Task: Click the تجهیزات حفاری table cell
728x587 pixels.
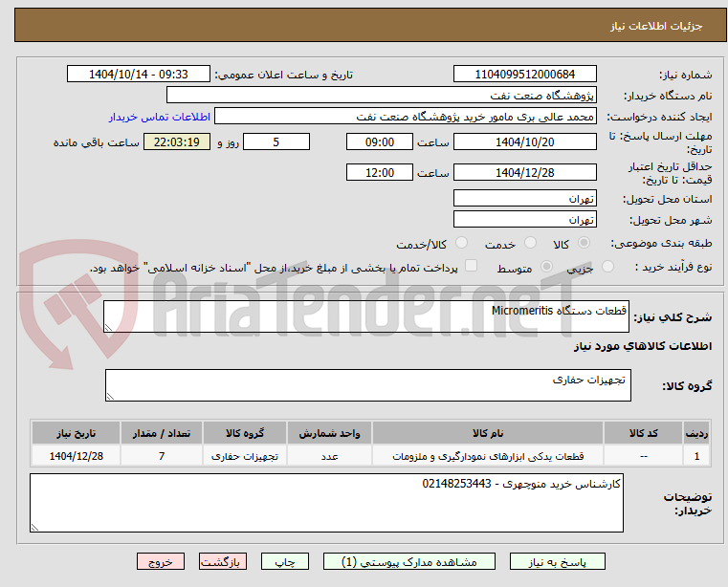Action: click(245, 456)
